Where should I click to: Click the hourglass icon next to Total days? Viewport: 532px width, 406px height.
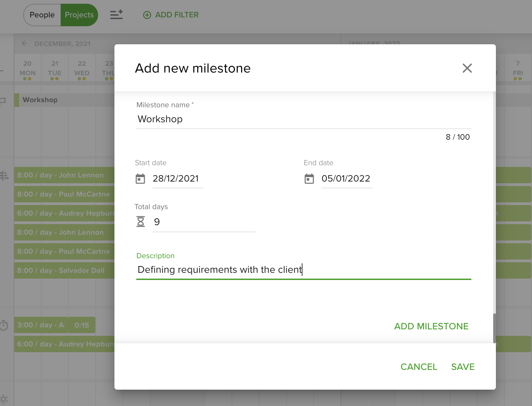click(x=141, y=221)
